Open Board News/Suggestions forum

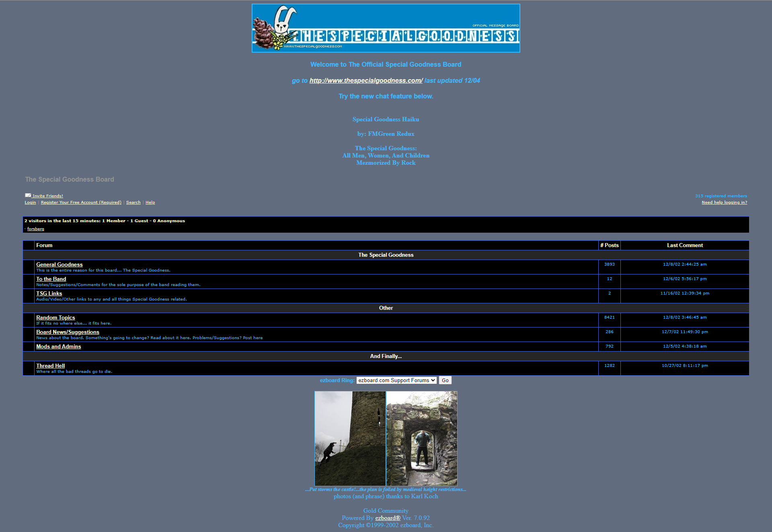[x=68, y=332]
